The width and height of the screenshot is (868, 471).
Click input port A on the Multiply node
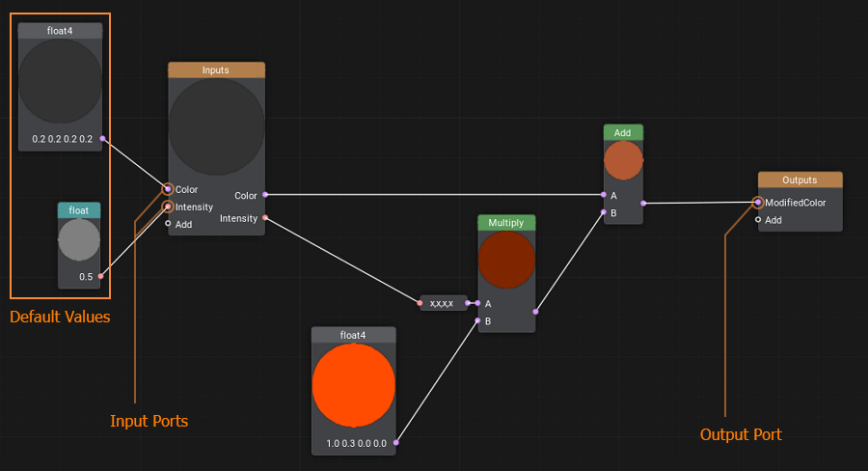pos(477,303)
